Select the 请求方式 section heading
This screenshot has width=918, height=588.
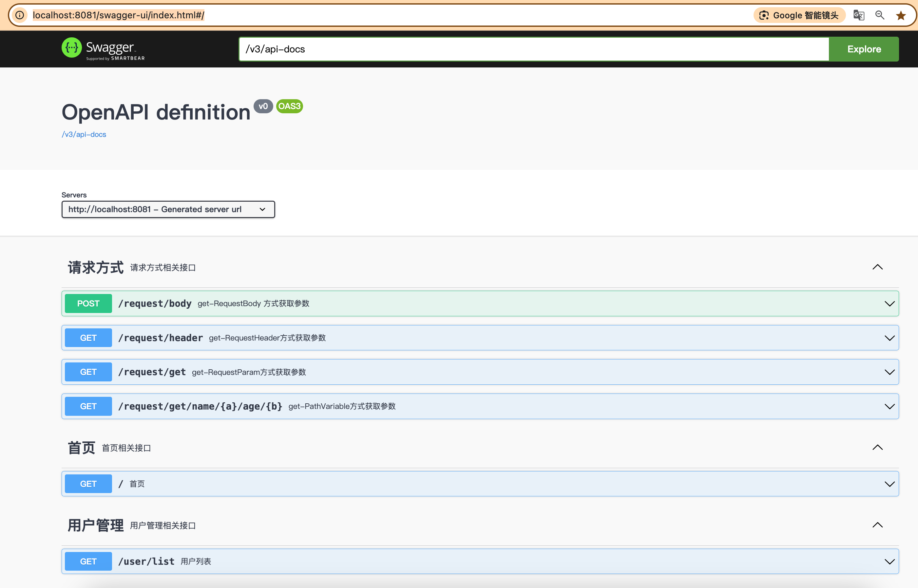[x=95, y=267]
